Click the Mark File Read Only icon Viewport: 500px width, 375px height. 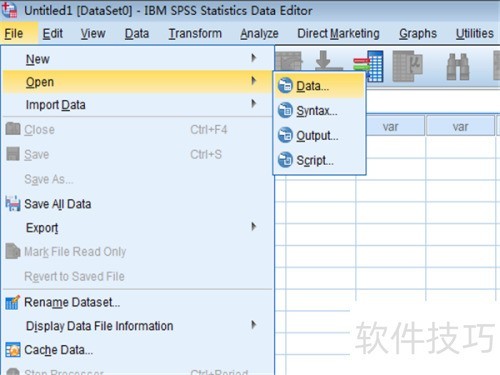(x=13, y=251)
